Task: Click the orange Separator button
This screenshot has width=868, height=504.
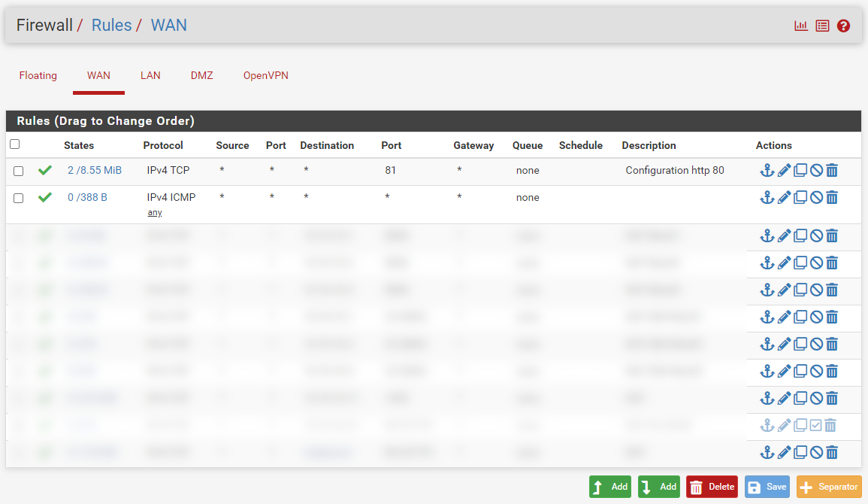Action: click(829, 487)
